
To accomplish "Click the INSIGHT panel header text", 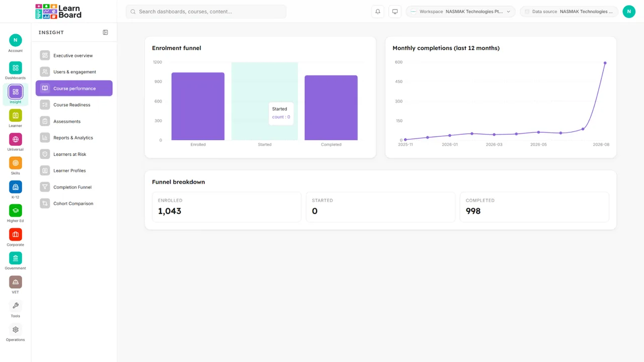I will (51, 32).
